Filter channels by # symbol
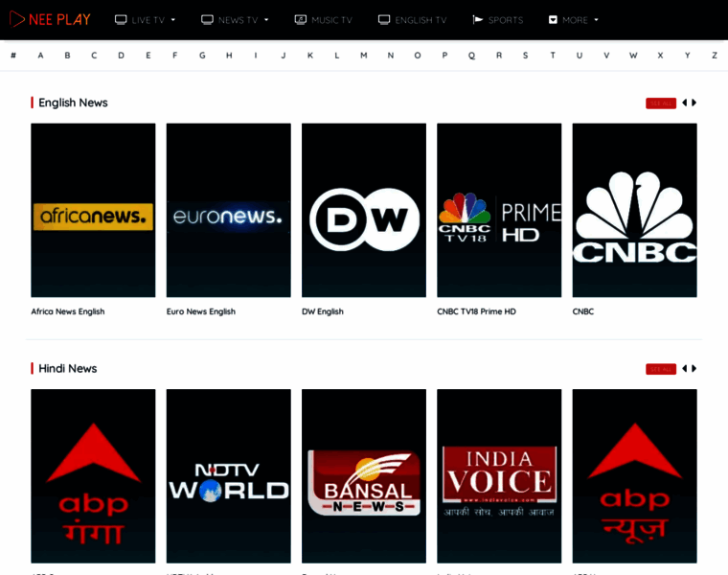The image size is (728, 575). point(13,56)
